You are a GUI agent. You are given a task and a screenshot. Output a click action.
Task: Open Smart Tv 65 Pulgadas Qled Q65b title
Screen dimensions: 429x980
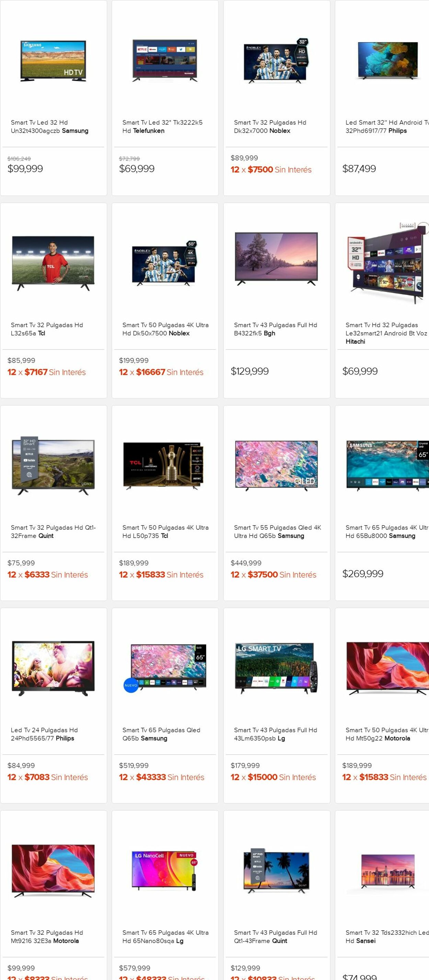(x=161, y=734)
